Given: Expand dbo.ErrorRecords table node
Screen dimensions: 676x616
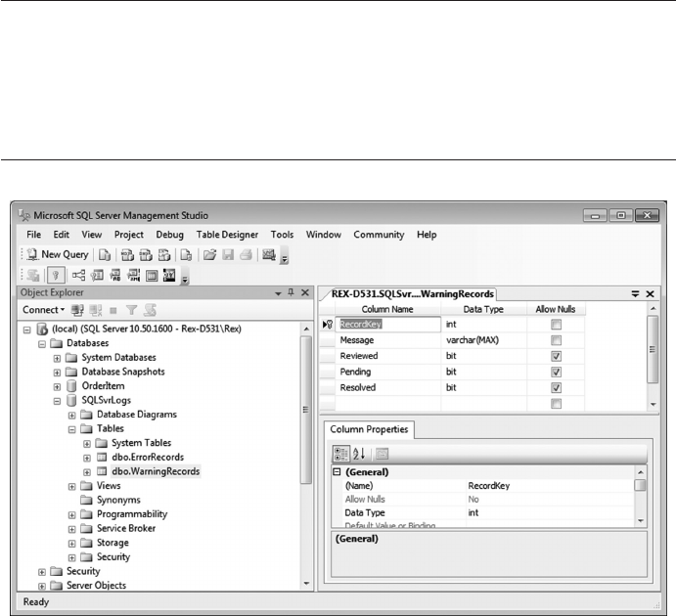Looking at the screenshot, I should click(x=87, y=458).
